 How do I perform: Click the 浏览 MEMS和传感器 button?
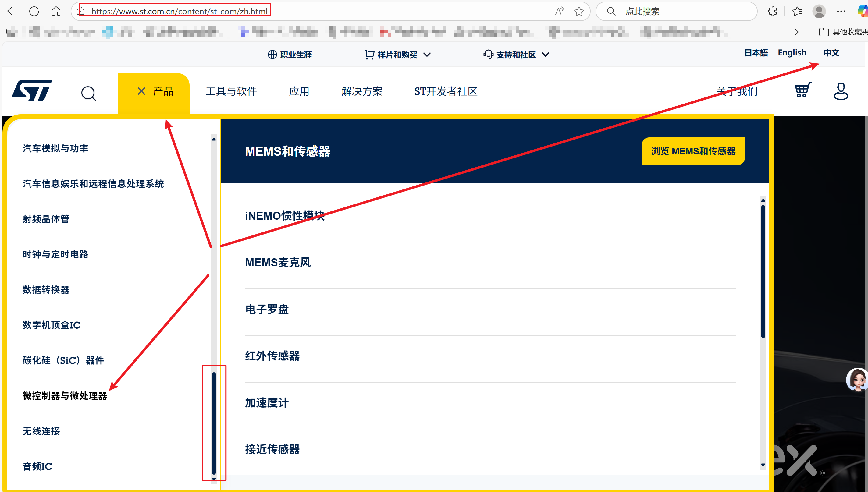(x=693, y=151)
